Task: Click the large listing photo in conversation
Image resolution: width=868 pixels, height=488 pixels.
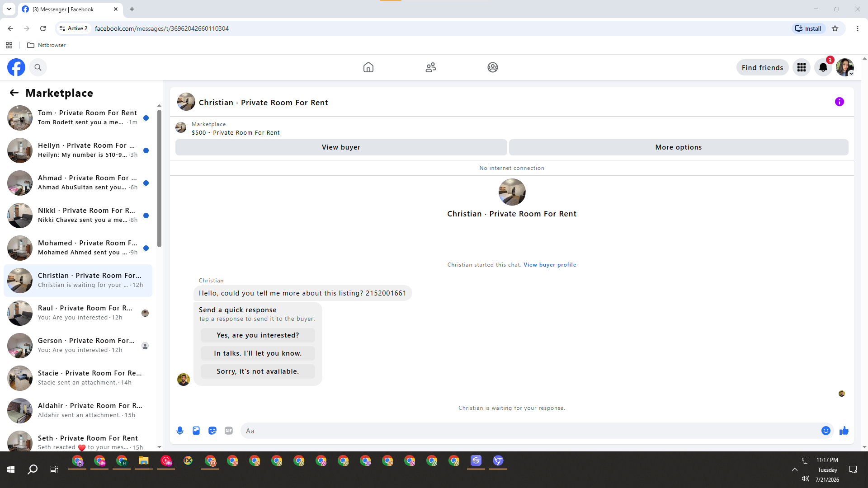Action: click(x=512, y=192)
